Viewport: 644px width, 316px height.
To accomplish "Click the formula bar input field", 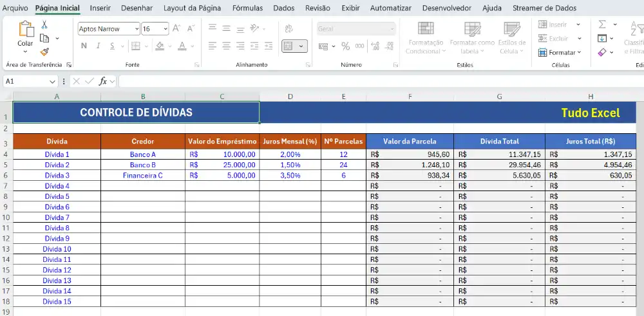I will pos(381,81).
